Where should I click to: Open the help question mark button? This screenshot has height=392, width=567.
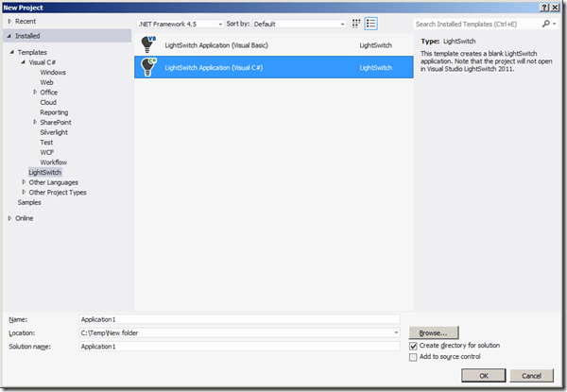tap(544, 8)
